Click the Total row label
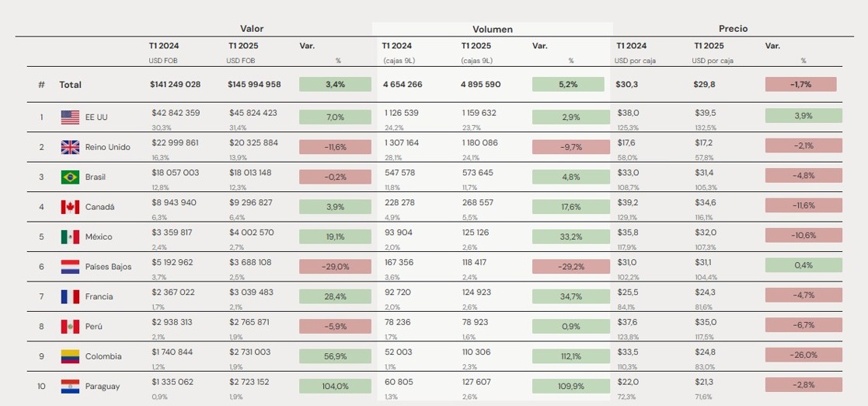The height and width of the screenshot is (406, 868). coord(70,85)
